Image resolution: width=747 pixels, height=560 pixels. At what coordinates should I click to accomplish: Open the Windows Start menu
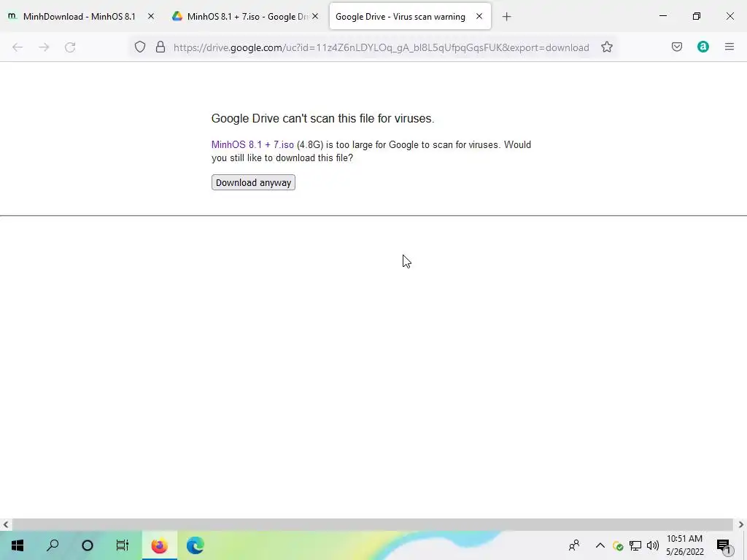[x=18, y=545]
